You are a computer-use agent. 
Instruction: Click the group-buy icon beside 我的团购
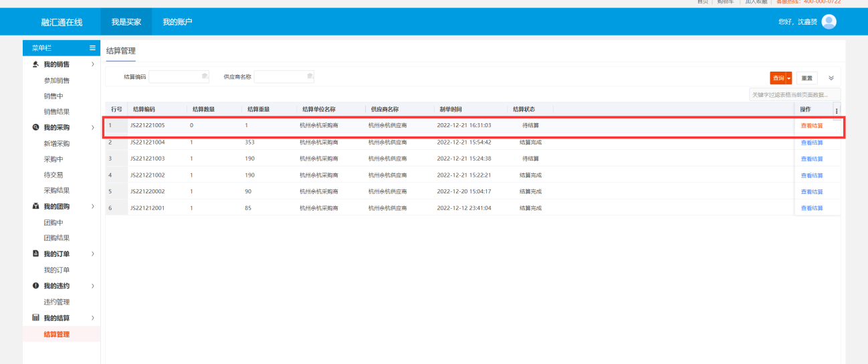pyautogui.click(x=35, y=206)
